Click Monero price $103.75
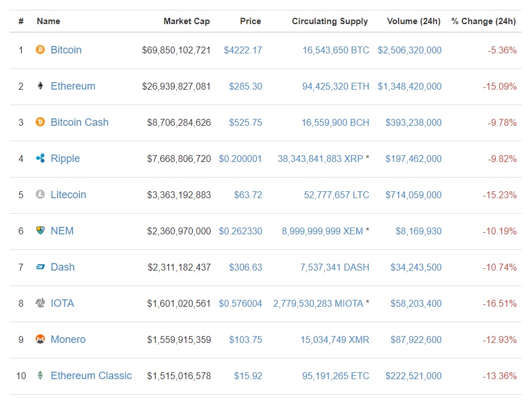532x405 pixels. tap(246, 340)
